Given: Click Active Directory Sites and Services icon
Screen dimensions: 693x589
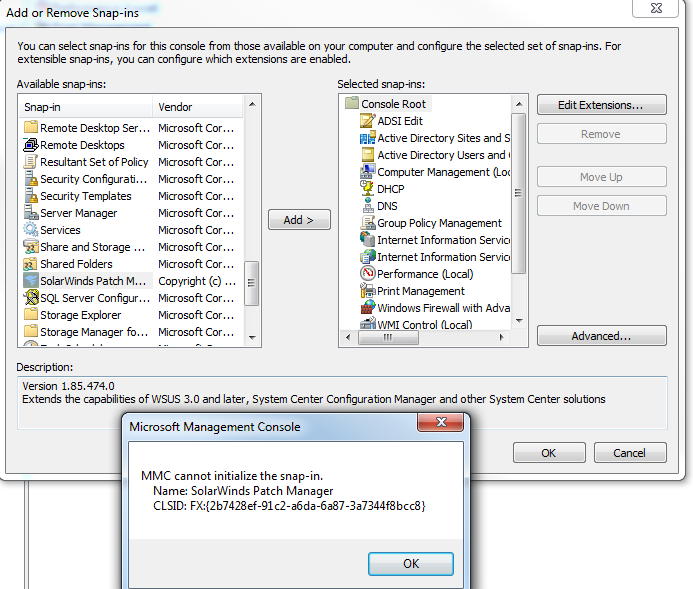Looking at the screenshot, I should 367,138.
